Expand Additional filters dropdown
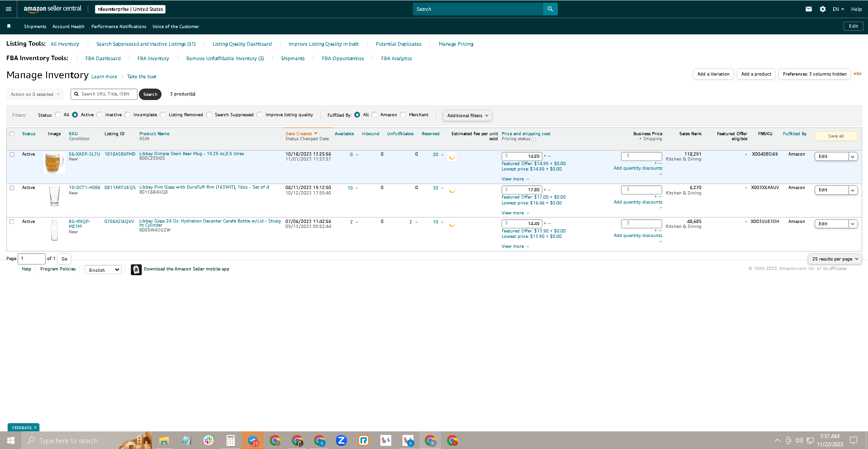Screen dimensions: 868x449 [x=467, y=116]
